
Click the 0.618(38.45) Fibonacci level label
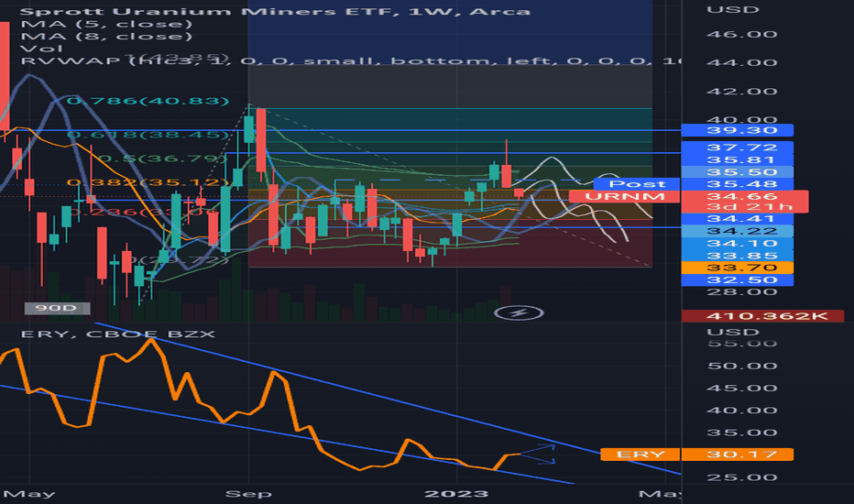(x=148, y=135)
